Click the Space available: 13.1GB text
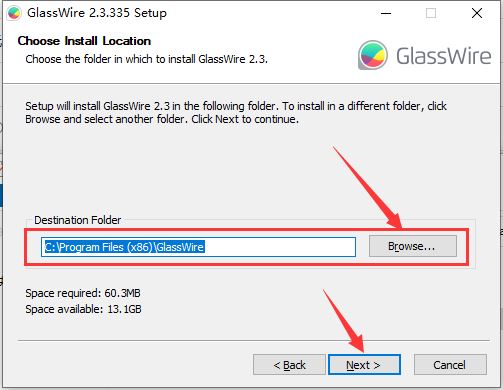The width and height of the screenshot is (503, 390). [83, 309]
